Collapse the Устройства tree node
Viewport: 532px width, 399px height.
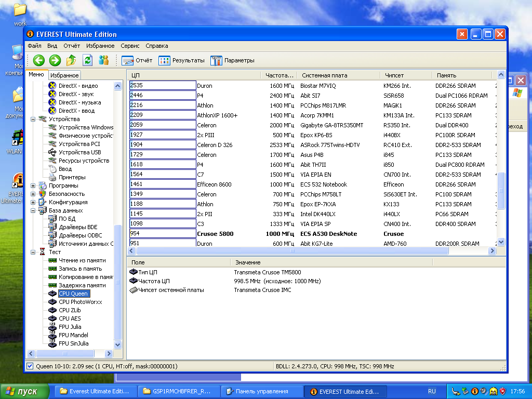tap(33, 119)
